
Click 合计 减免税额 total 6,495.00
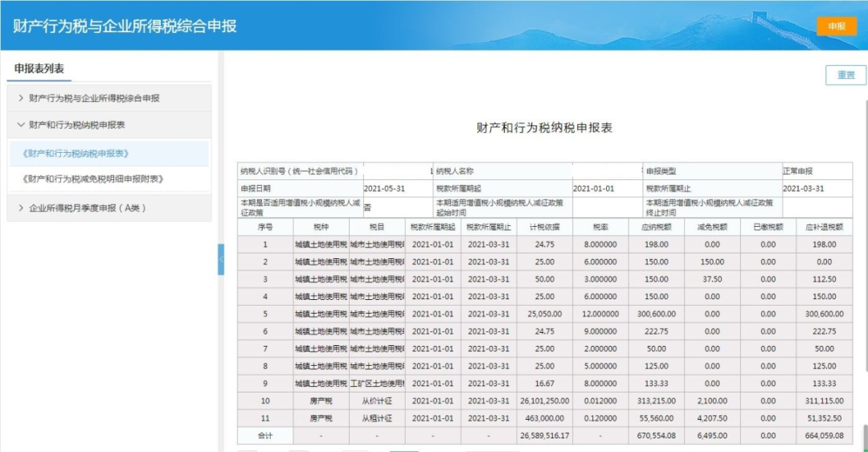click(712, 436)
